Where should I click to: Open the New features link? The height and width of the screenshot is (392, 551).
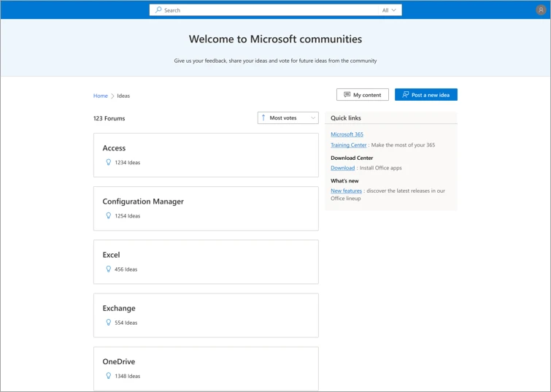coord(346,191)
